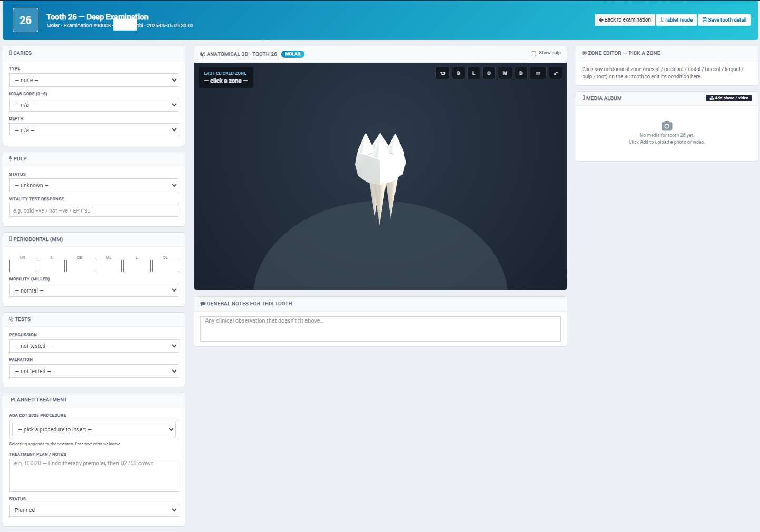The image size is (760, 532).
Task: Expand the ICDAS Code dropdown
Action: tap(94, 105)
